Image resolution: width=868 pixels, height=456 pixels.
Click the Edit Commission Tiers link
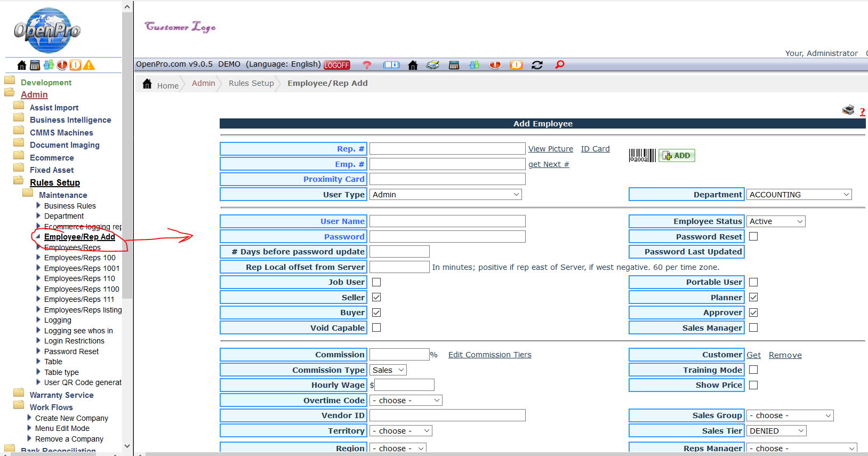[489, 355]
